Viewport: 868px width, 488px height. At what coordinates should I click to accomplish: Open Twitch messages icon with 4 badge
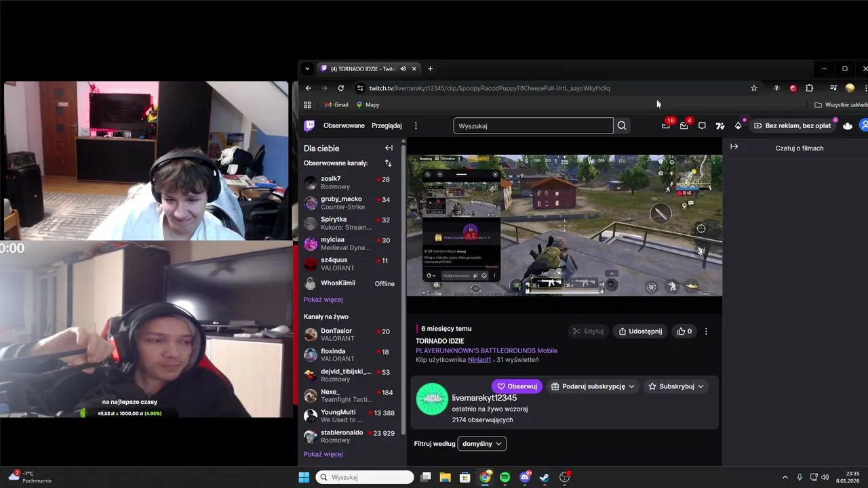(x=684, y=125)
